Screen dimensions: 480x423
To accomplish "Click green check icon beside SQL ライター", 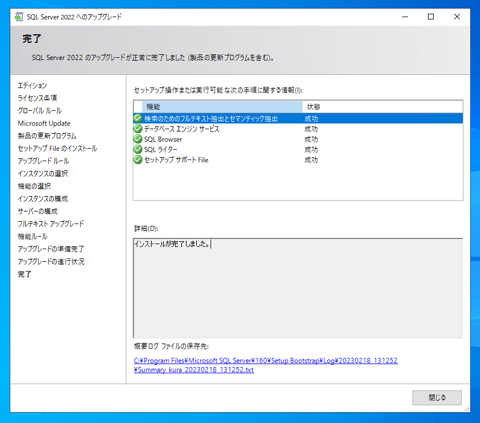I will 138,149.
